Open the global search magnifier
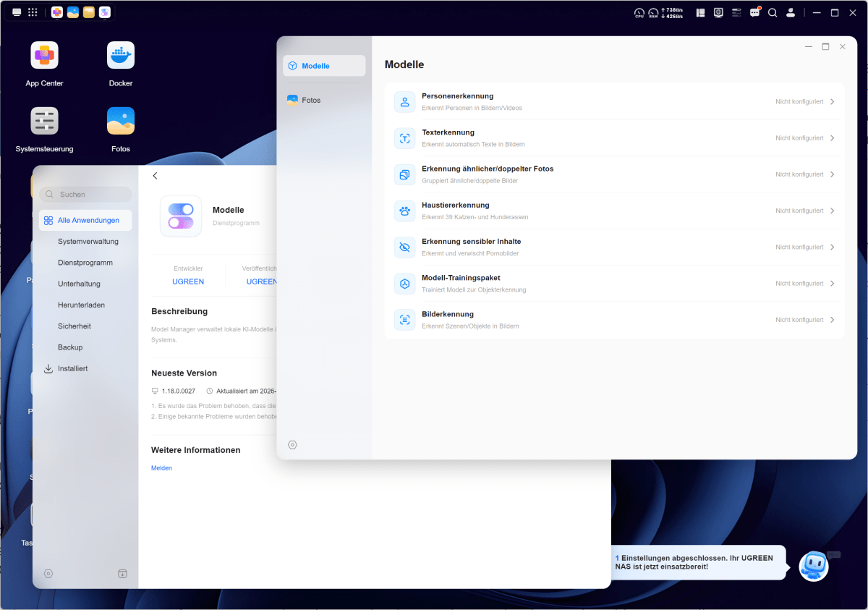The height and width of the screenshot is (610, 868). [x=773, y=12]
